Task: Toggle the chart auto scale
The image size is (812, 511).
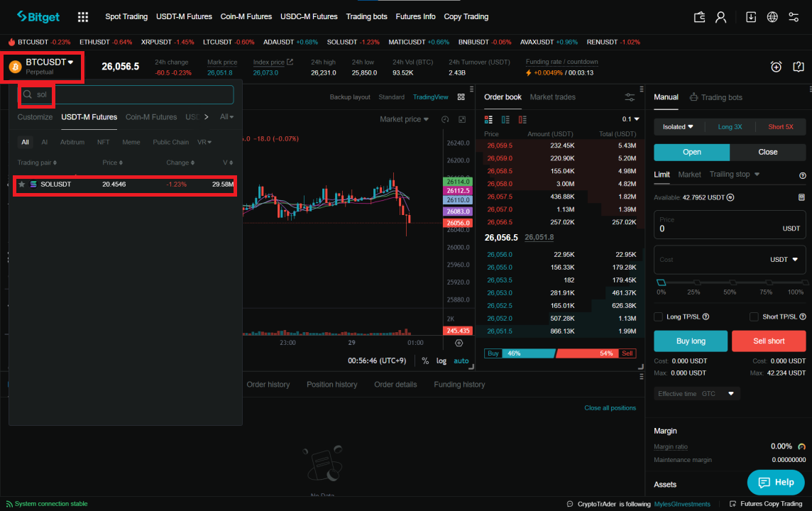Action: click(461, 361)
